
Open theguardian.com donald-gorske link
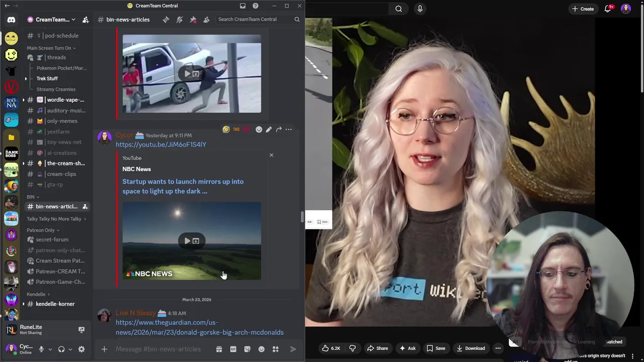[x=200, y=327]
